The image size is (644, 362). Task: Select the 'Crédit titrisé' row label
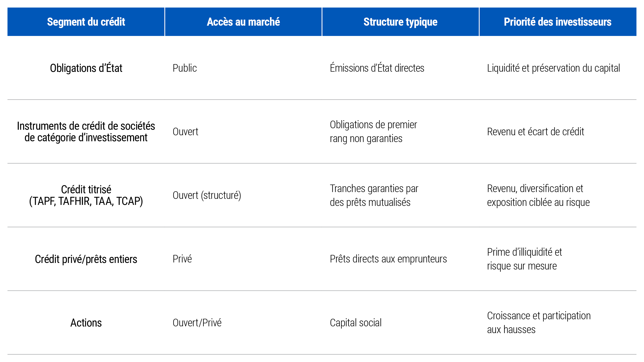86,195
